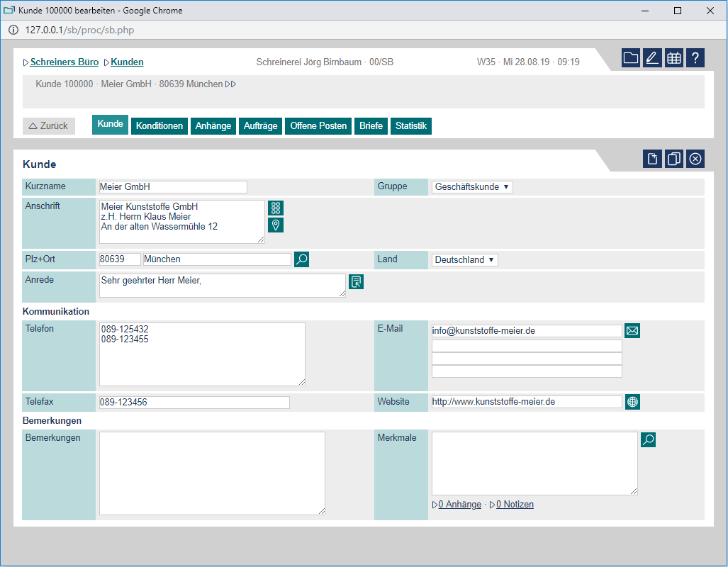Open the 0 Notizen link
The height and width of the screenshot is (567, 728).
pyautogui.click(x=515, y=505)
